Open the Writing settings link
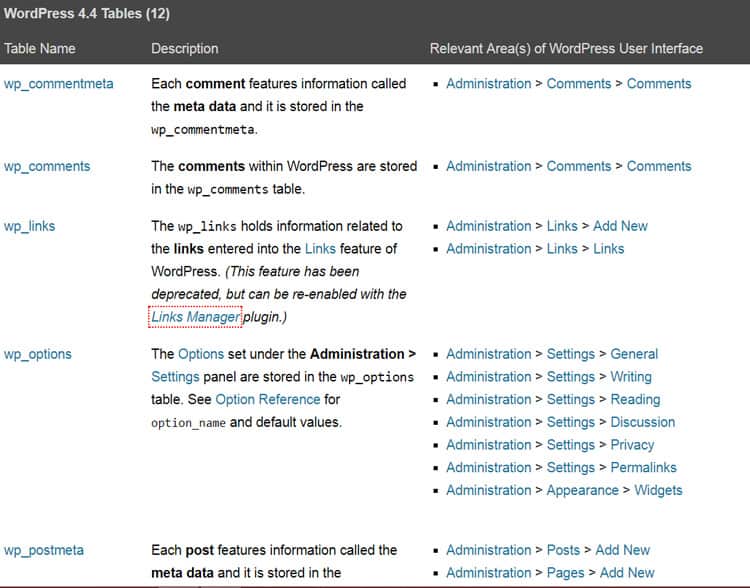 click(x=631, y=377)
